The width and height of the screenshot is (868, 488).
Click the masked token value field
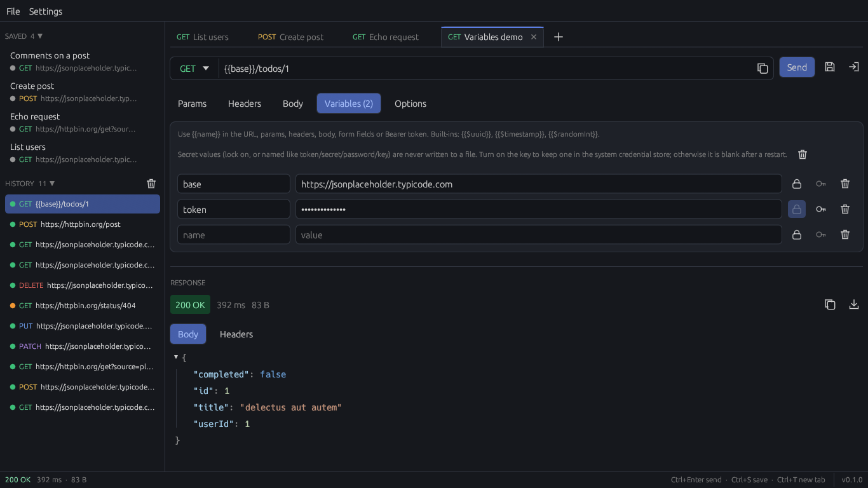coord(539,209)
